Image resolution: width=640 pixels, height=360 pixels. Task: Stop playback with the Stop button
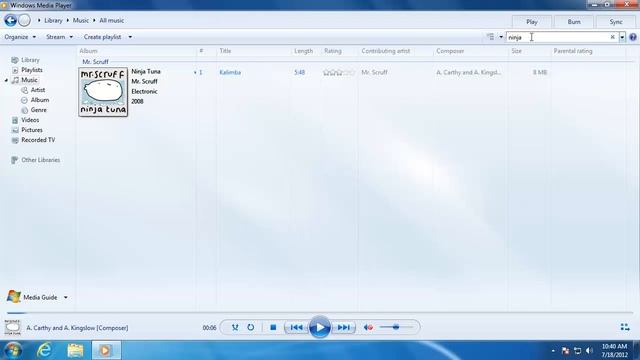273,327
